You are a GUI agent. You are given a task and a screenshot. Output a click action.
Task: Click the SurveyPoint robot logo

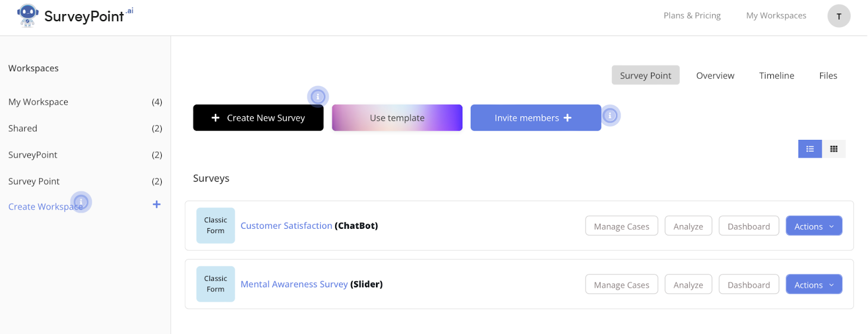pos(28,15)
